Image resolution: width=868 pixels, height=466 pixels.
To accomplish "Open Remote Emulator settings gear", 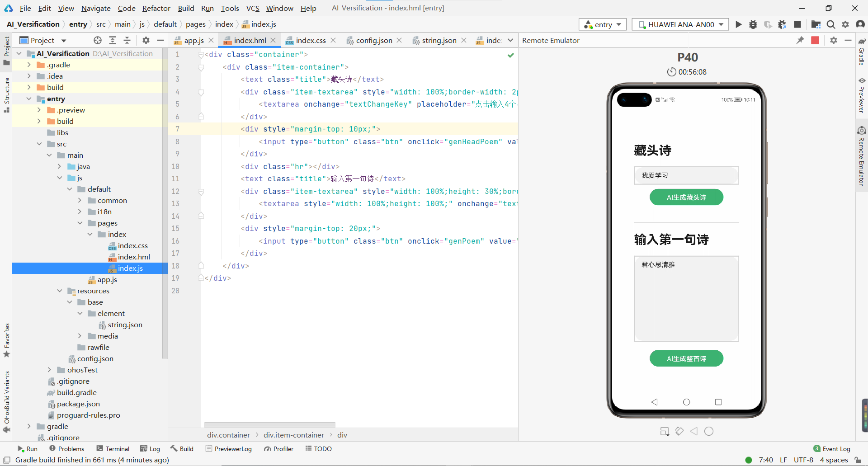I will click(834, 40).
